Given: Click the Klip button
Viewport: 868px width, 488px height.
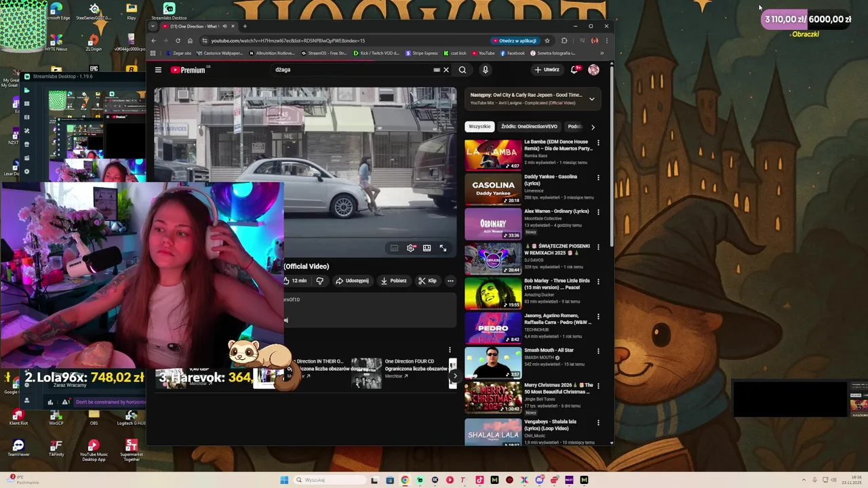Looking at the screenshot, I should click(x=427, y=281).
